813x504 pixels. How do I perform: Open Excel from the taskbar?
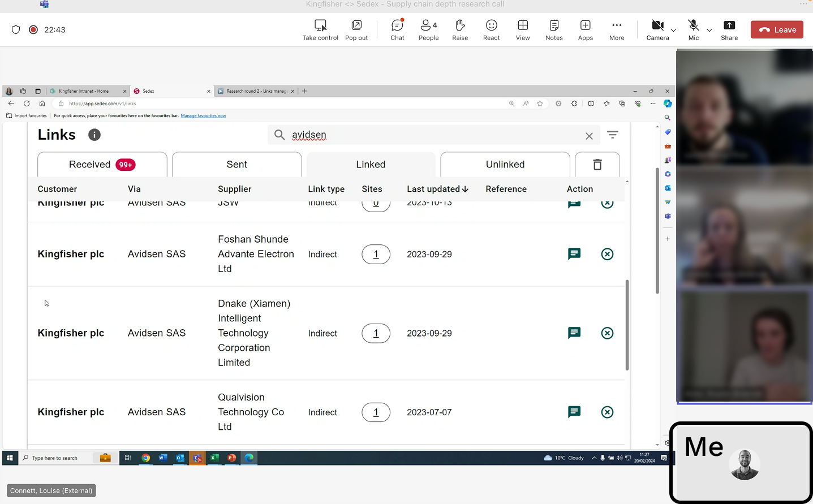[214, 458]
